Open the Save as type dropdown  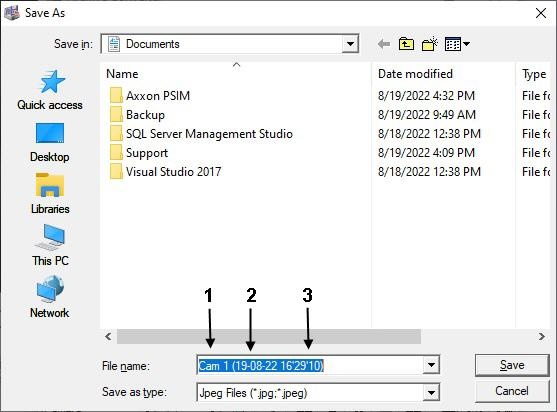431,393
